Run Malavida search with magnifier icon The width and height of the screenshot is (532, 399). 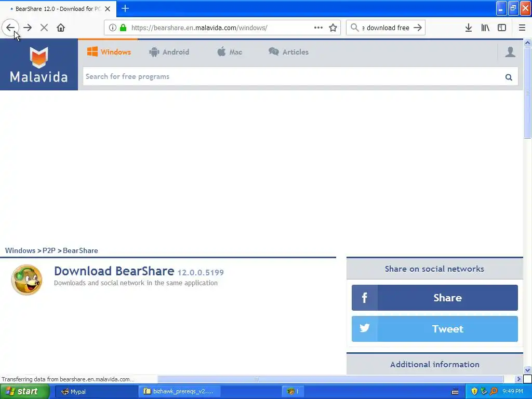[509, 77]
